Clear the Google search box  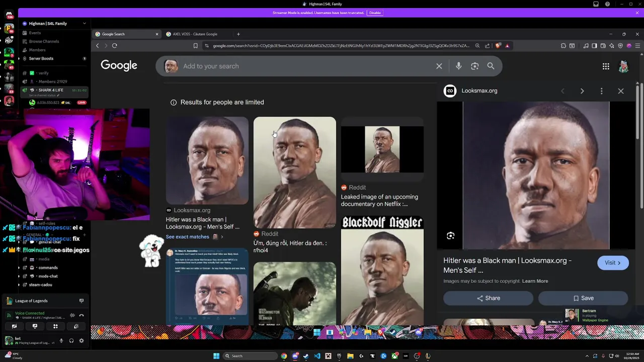(439, 66)
